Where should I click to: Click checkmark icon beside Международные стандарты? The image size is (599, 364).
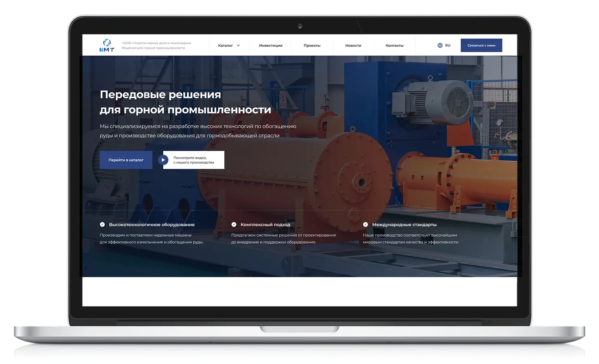tap(365, 225)
